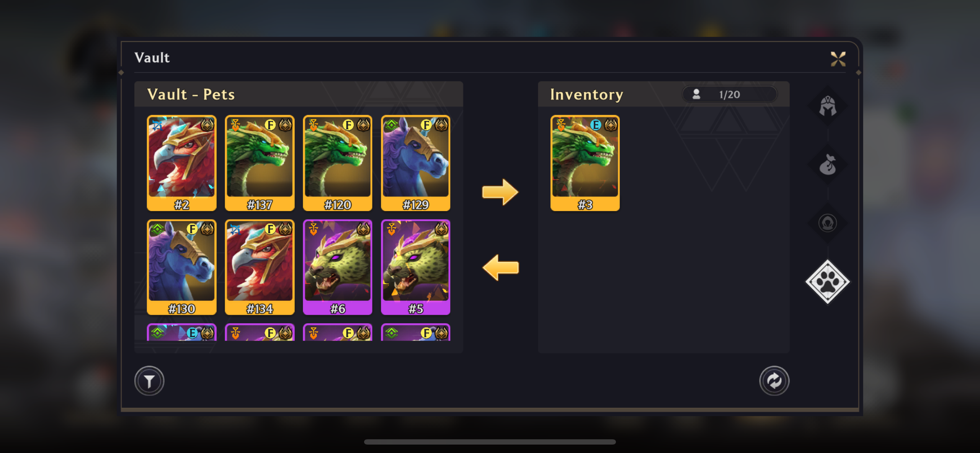980x453 pixels.
Task: Select inventory dragon pet #3
Action: pyautogui.click(x=585, y=163)
